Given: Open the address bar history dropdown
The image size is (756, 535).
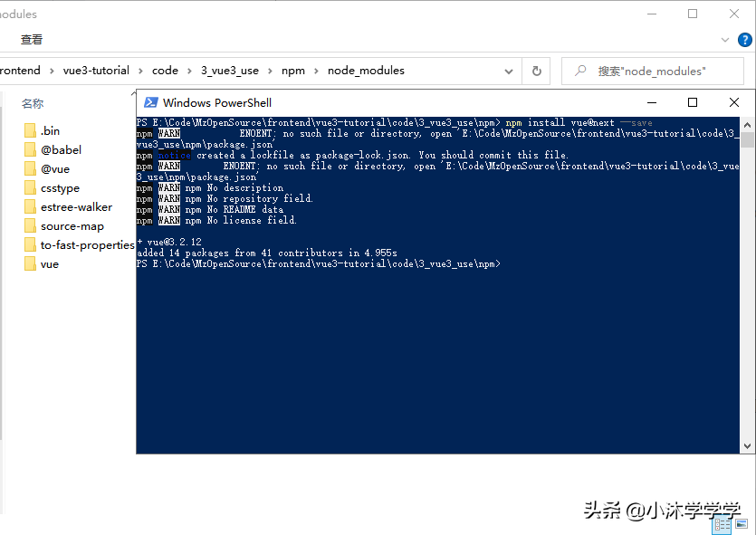Looking at the screenshot, I should pyautogui.click(x=508, y=70).
